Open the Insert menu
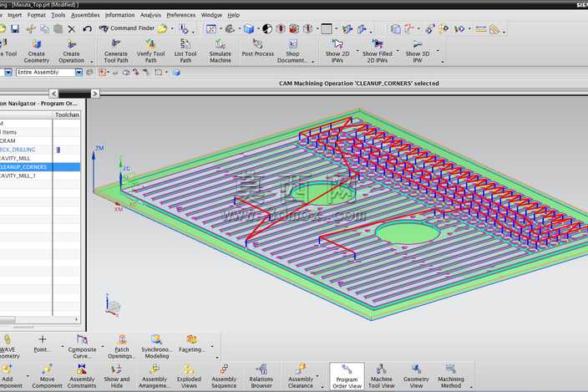 coord(15,15)
